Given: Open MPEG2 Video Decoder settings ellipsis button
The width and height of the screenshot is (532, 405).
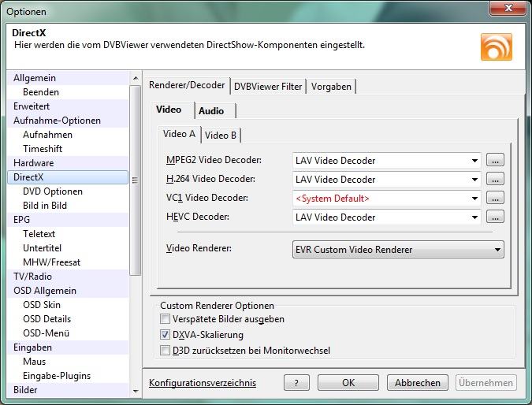Looking at the screenshot, I should [x=495, y=160].
